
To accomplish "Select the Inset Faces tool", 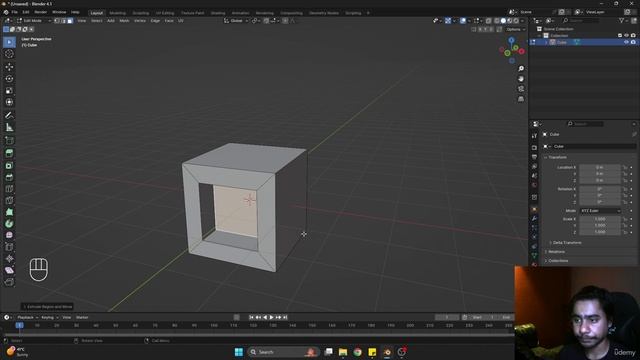I will click(x=9, y=165).
